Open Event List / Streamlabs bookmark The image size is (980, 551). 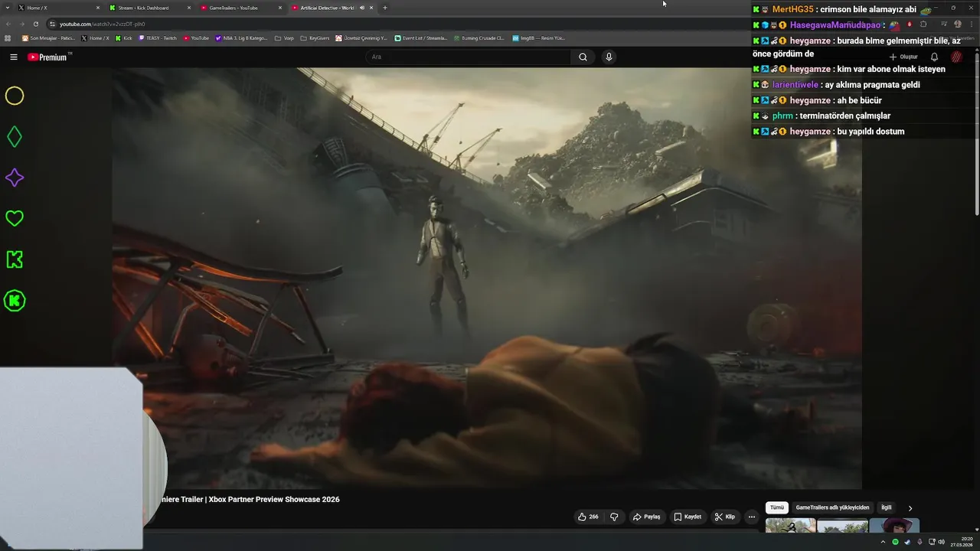point(421,37)
